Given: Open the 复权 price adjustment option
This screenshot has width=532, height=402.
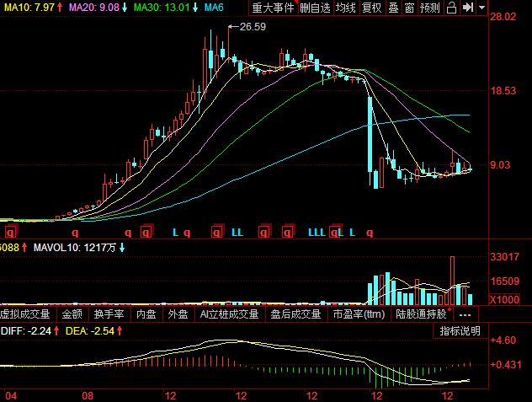Looking at the screenshot, I should [x=371, y=8].
